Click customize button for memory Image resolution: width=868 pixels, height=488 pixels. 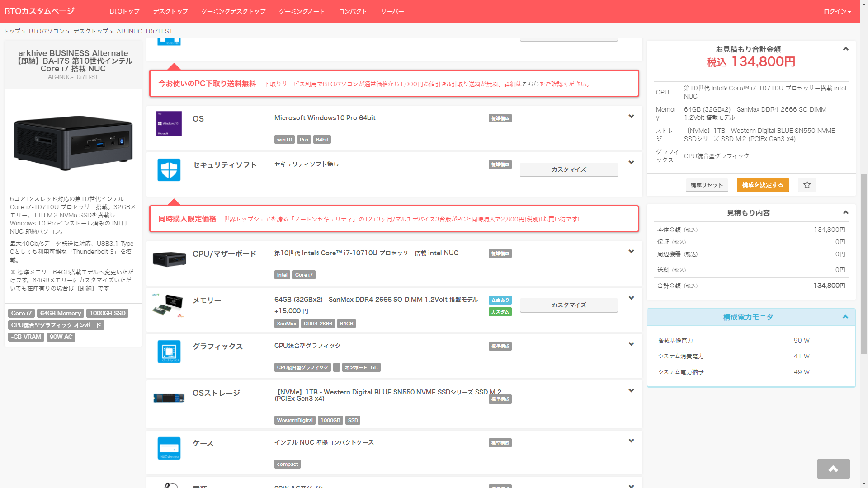coord(569,305)
